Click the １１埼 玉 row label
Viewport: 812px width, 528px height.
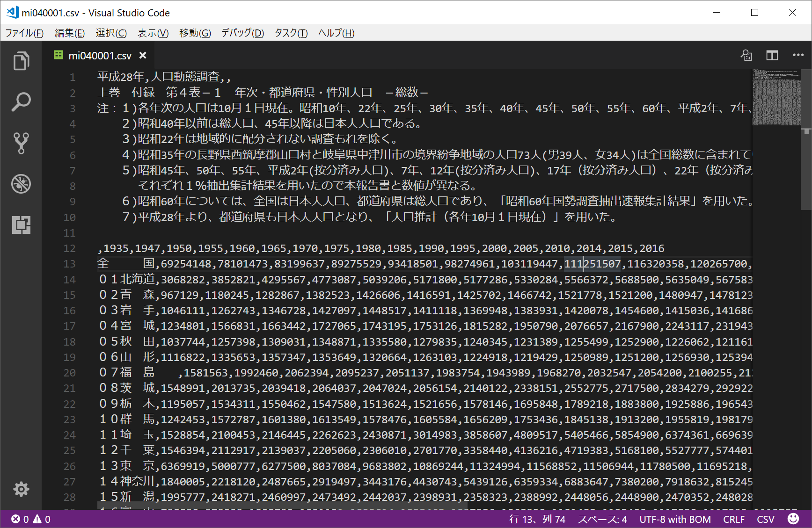coord(126,435)
